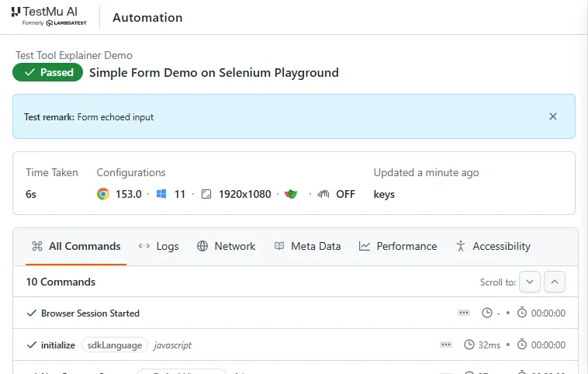
Task: Click the green mask icon in Configurations
Action: coord(291,194)
